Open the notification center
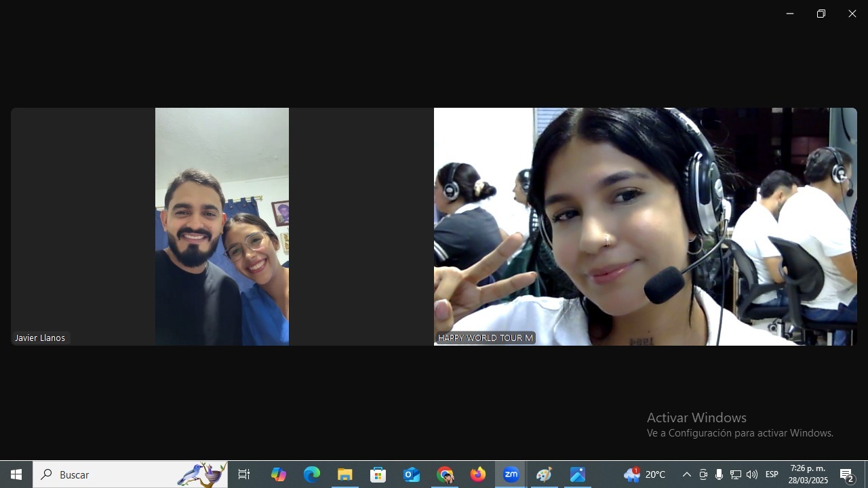Image resolution: width=868 pixels, height=488 pixels. pos(847,474)
